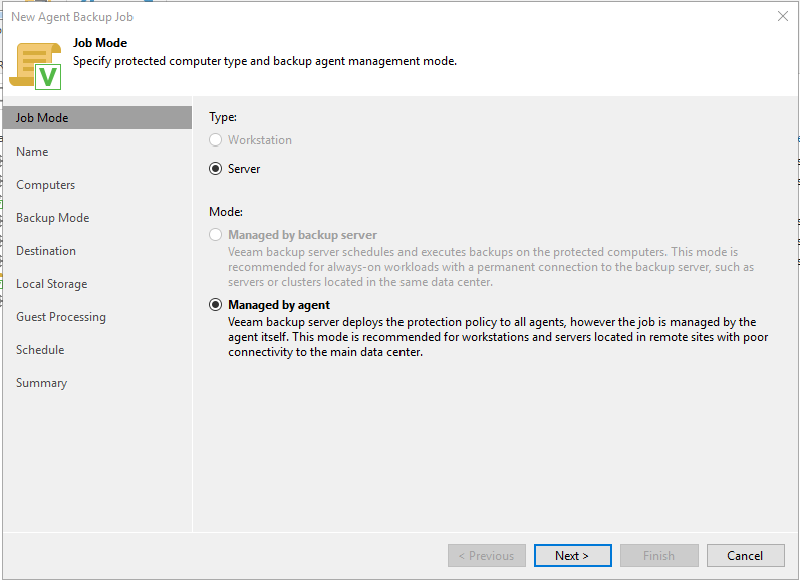Select the Server type radio button

tap(215, 169)
